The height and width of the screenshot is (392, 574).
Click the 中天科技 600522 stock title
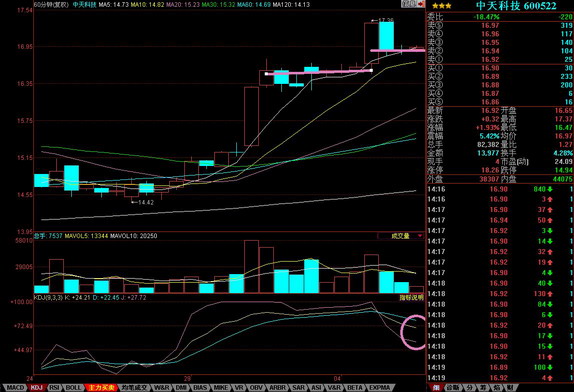point(516,6)
